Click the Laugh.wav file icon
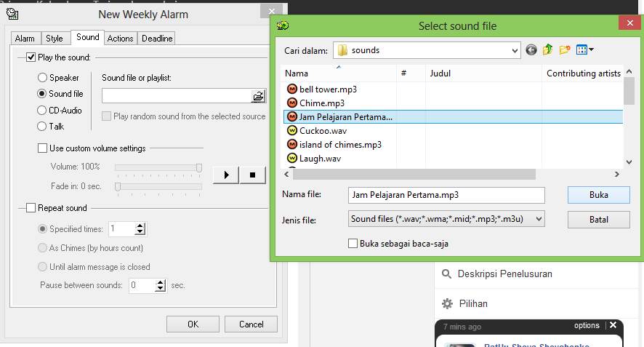The height and width of the screenshot is (347, 644). coord(292,158)
